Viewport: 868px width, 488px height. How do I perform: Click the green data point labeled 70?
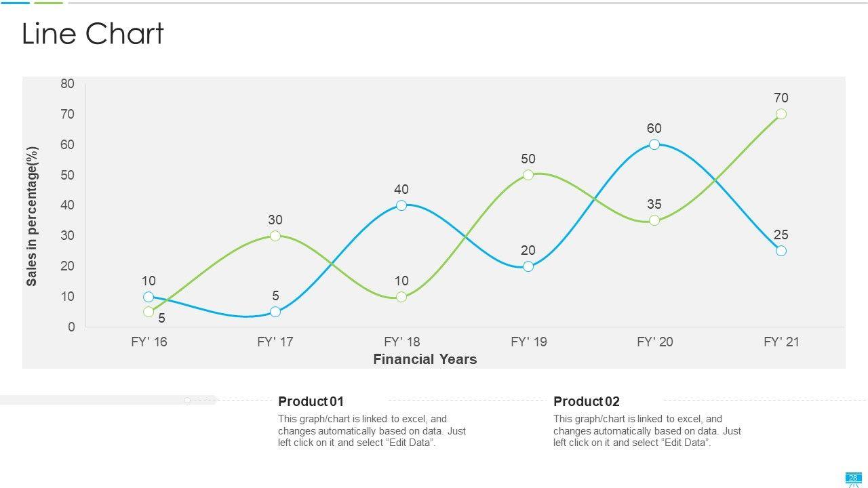point(781,114)
